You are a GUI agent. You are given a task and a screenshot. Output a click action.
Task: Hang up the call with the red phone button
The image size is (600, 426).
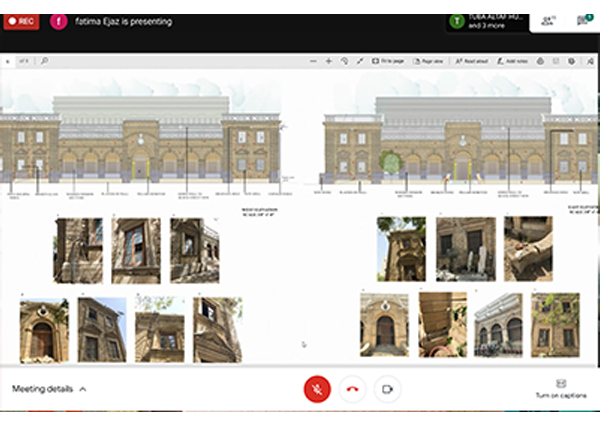click(352, 389)
